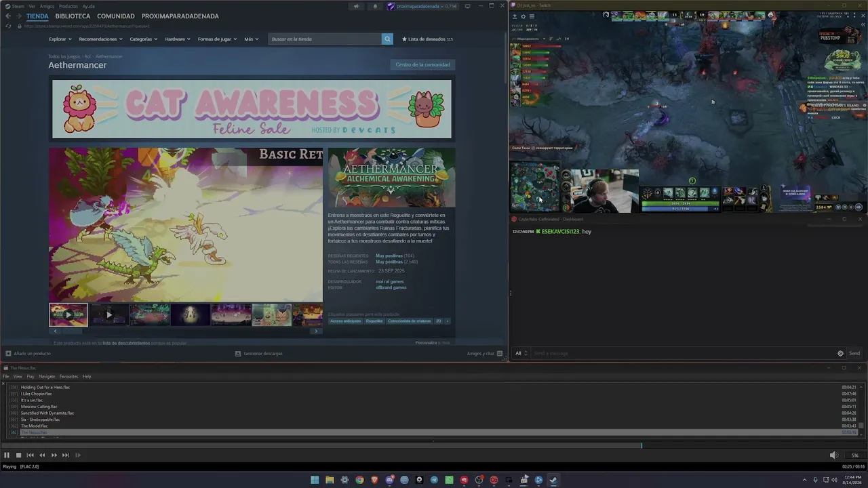Open the Navigate menu in music player
Viewport: 868px width, 488px height.
click(47, 376)
